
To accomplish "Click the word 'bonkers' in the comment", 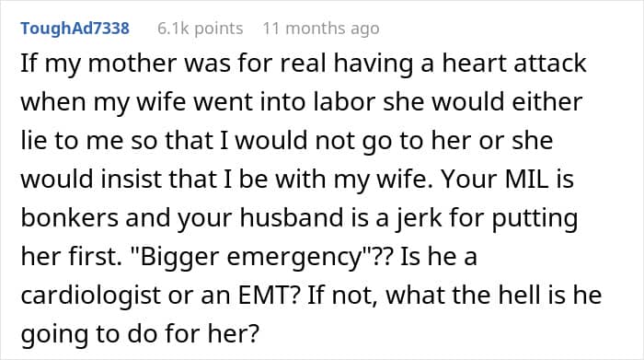I will (69, 218).
